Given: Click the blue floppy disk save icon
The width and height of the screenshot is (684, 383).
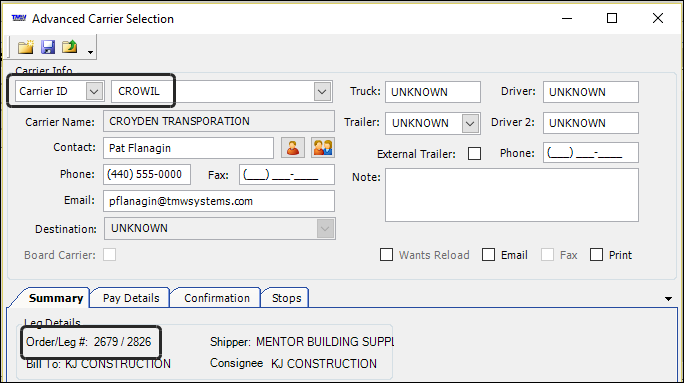Looking at the screenshot, I should (48, 47).
